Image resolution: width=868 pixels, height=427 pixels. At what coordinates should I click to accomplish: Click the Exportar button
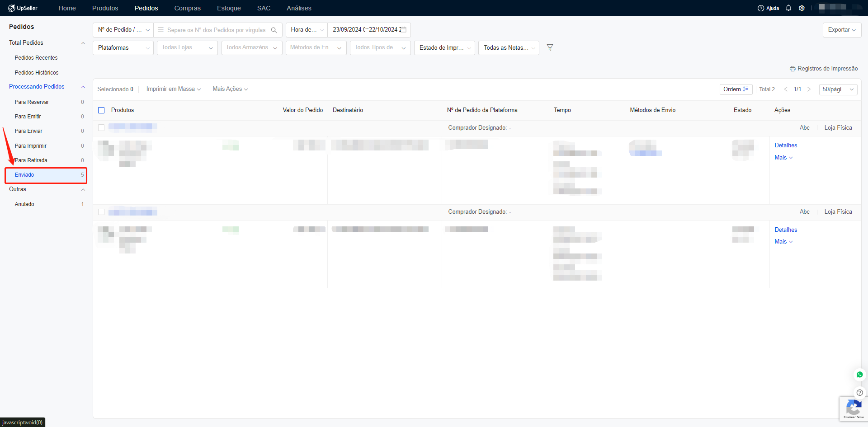tap(842, 30)
